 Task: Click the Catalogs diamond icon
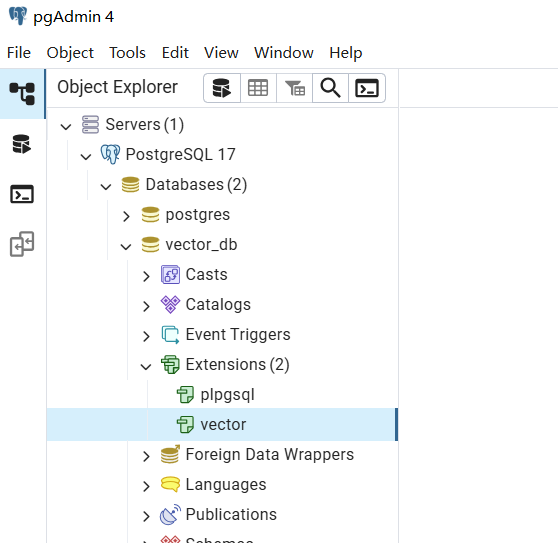tap(170, 305)
